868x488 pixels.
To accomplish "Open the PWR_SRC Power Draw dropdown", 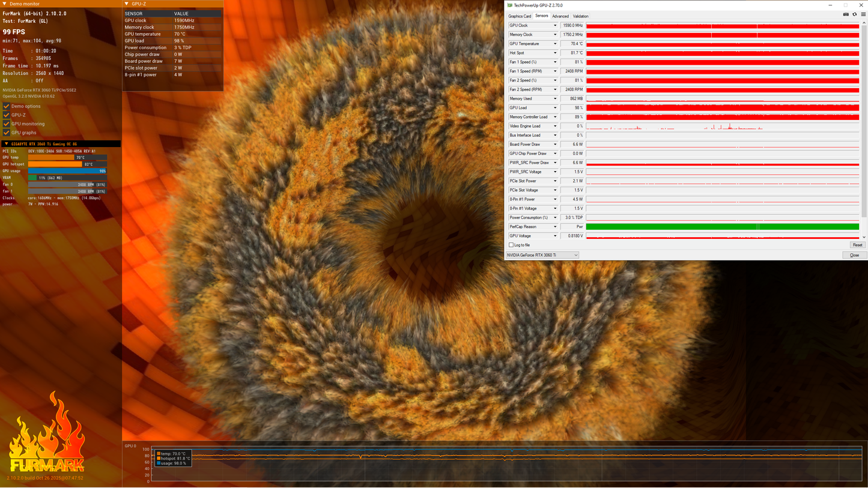I will point(555,163).
